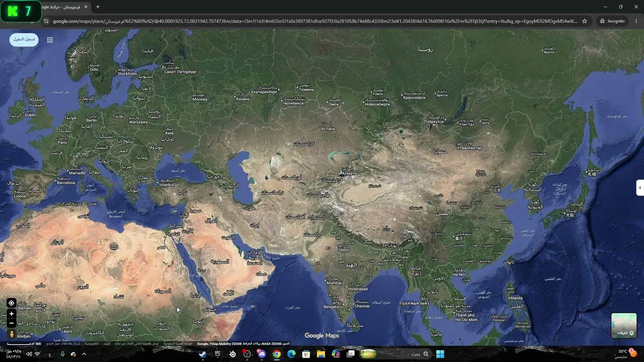Open Microsoft Store from the taskbar
The height and width of the screenshot is (362, 644).
[x=306, y=354]
